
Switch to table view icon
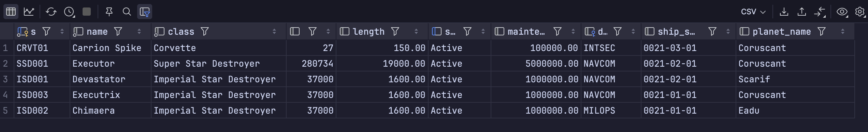(11, 12)
